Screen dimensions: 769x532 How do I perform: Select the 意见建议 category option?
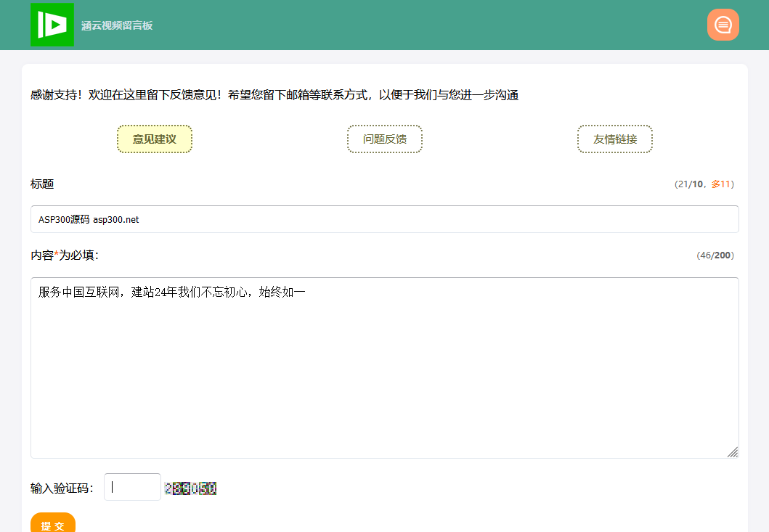155,139
